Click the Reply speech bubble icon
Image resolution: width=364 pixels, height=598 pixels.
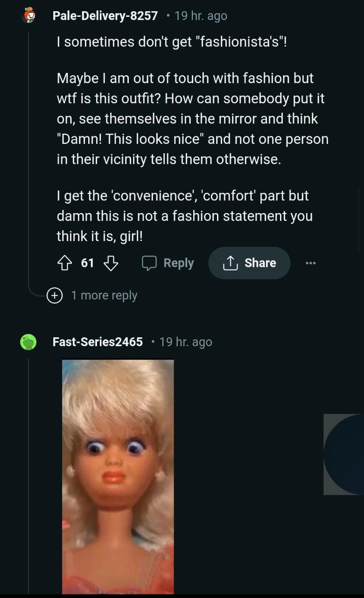(x=149, y=263)
